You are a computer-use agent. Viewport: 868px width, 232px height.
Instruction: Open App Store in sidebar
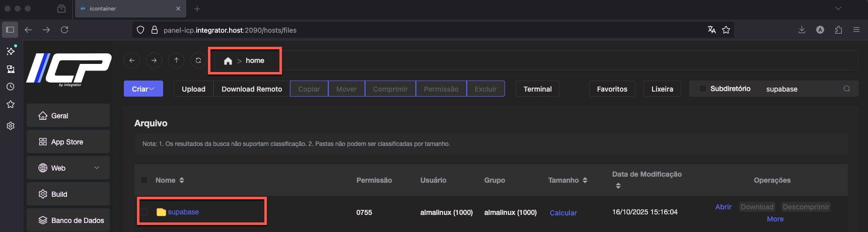(68, 141)
